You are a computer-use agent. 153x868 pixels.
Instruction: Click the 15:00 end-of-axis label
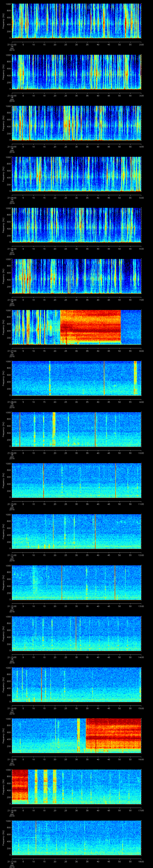point(141,708)
